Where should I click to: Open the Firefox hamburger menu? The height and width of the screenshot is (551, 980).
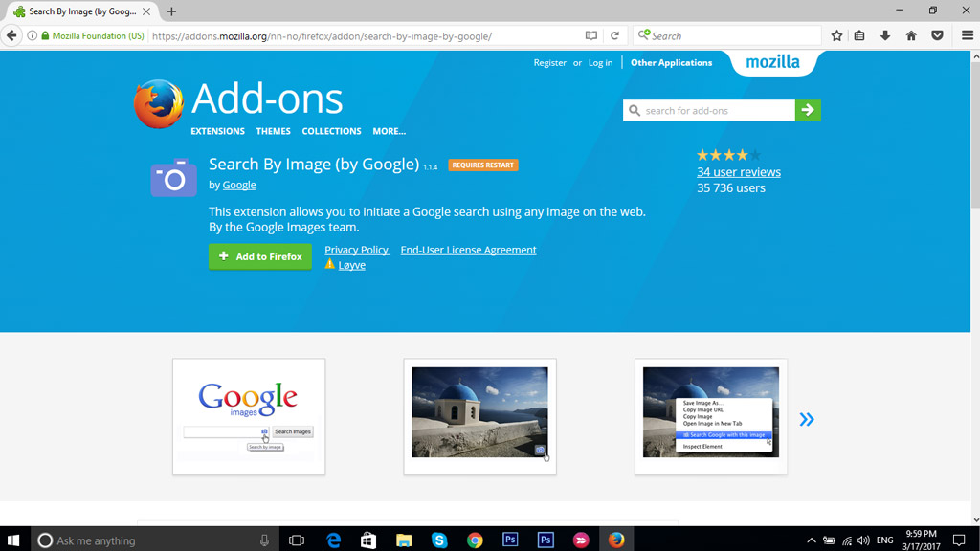pos(964,35)
